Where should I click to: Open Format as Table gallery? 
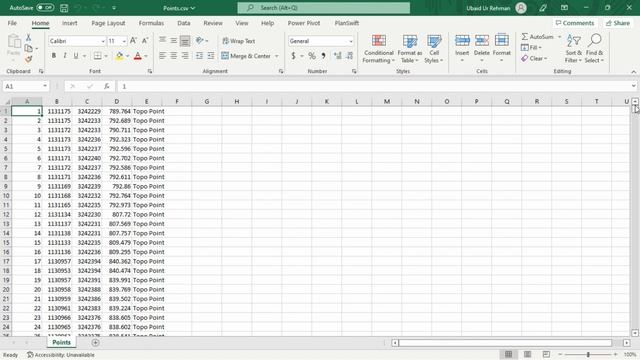(409, 49)
